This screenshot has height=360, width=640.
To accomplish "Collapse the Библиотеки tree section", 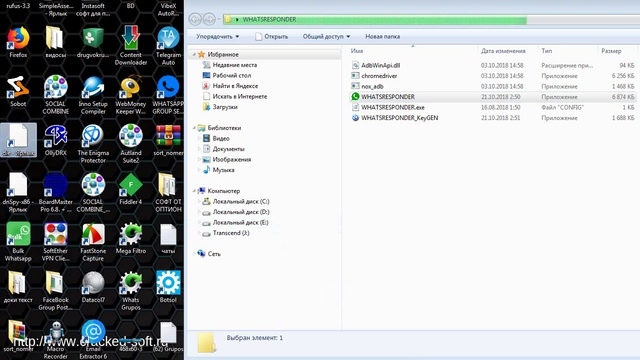I will point(194,128).
